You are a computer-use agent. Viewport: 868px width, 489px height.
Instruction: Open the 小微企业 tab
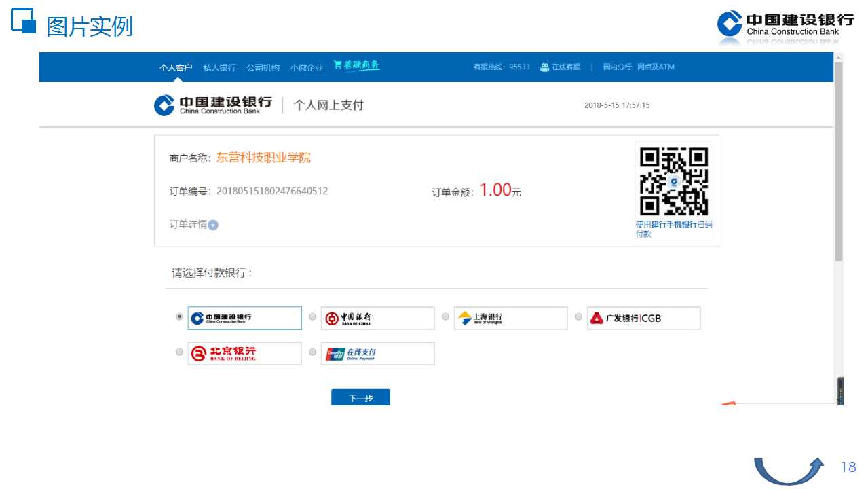(306, 67)
